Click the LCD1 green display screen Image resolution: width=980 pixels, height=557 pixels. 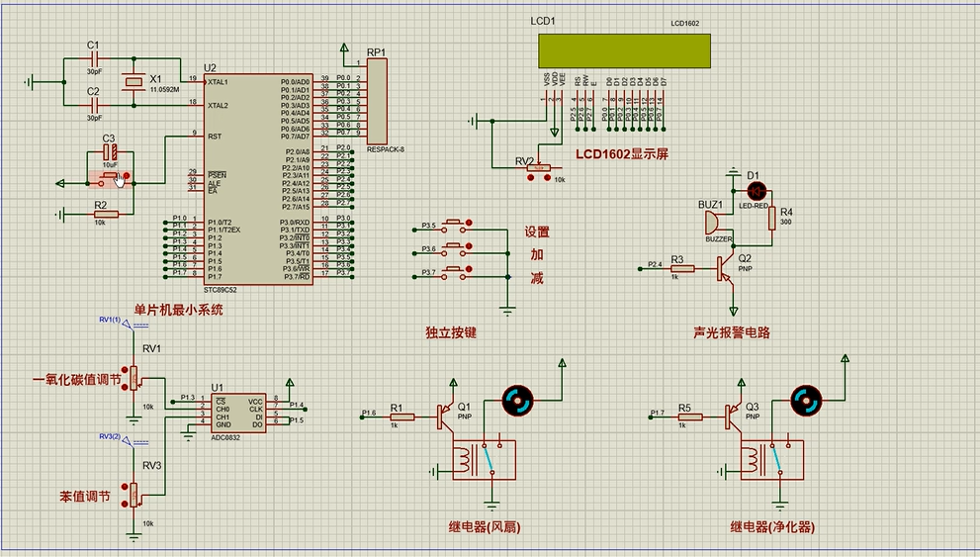point(624,49)
